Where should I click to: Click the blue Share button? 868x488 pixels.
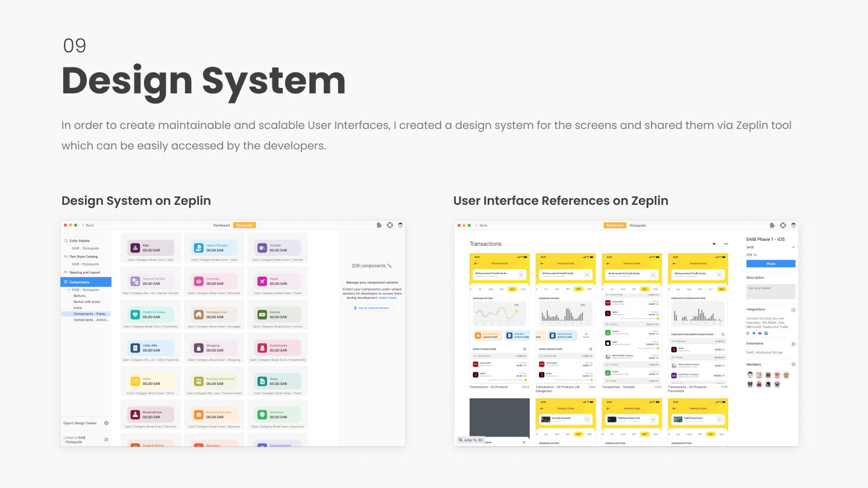771,264
